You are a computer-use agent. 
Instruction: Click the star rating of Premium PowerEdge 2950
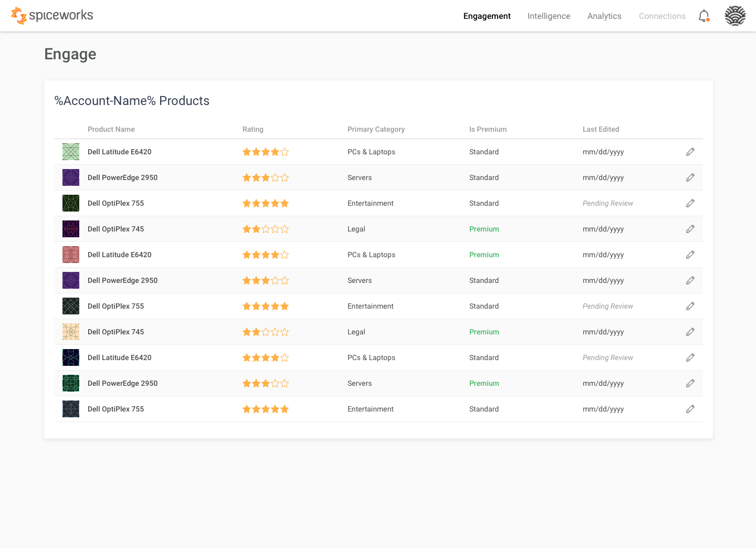[x=266, y=383]
